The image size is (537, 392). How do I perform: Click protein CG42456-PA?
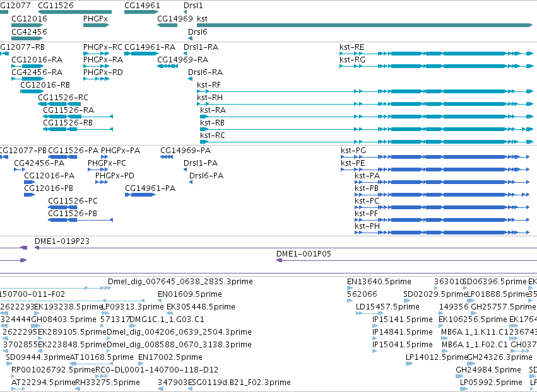(39, 163)
